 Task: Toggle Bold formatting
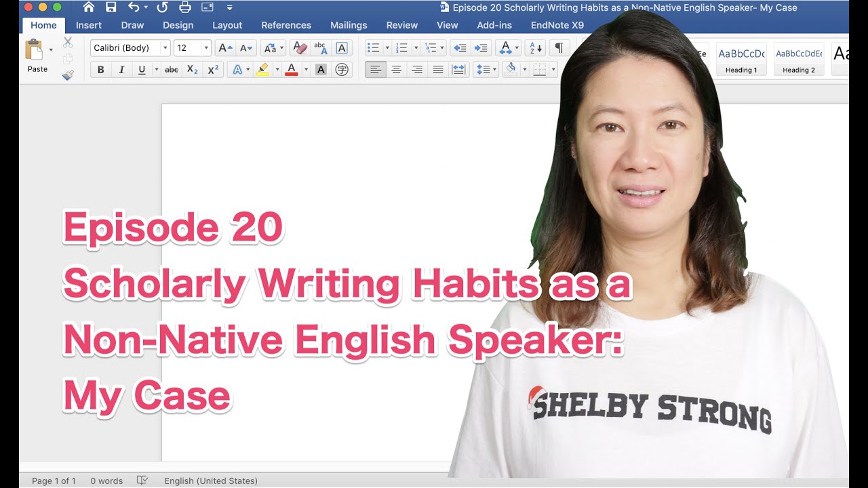[x=101, y=69]
